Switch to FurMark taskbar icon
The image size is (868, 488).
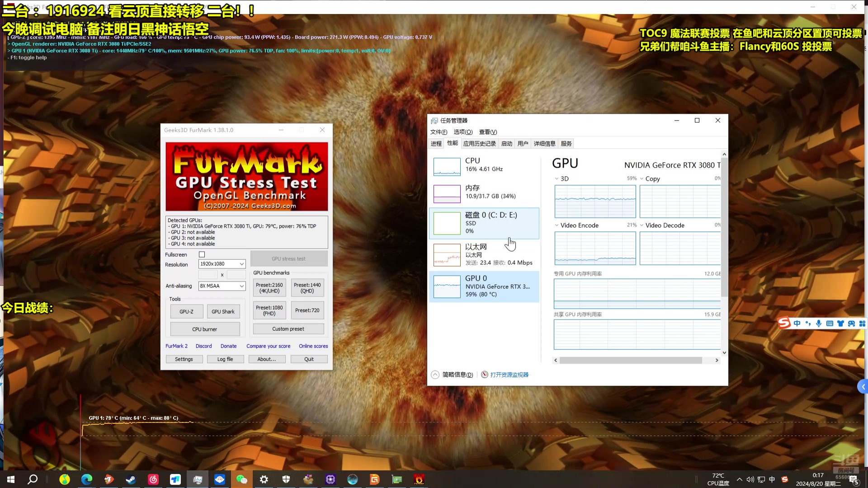pos(419,479)
